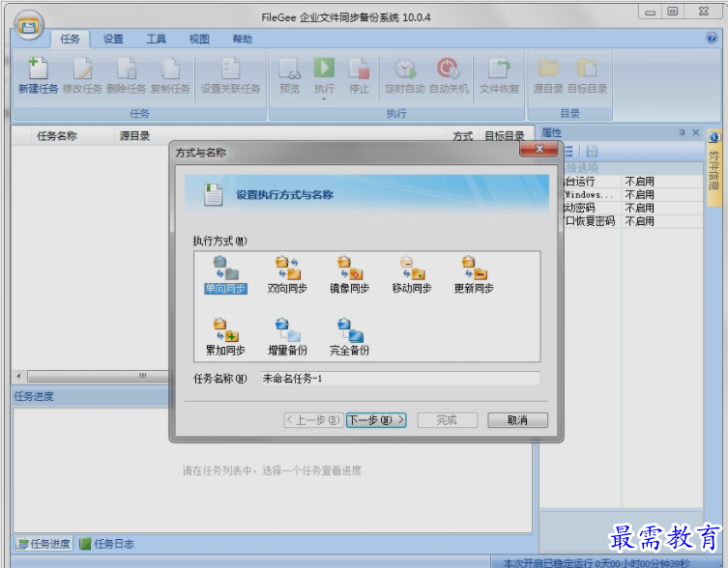Open Source Directory (源目录) folder icon

click(548, 75)
